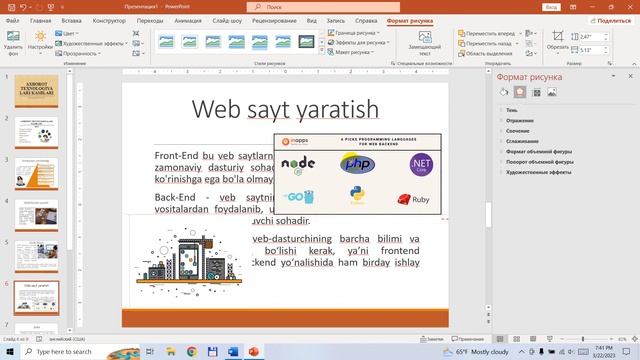Expand 3-D Rotation (Поворот объемной фигуры) section

point(539,162)
